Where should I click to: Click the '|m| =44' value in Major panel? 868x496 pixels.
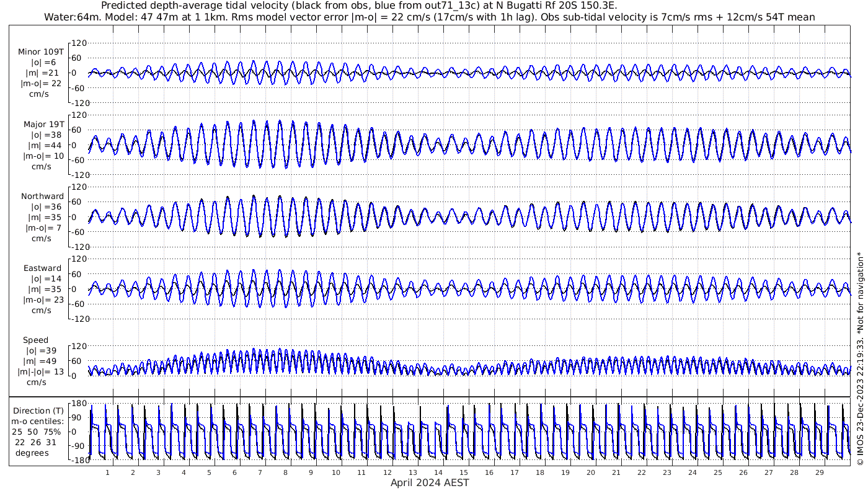pyautogui.click(x=43, y=146)
